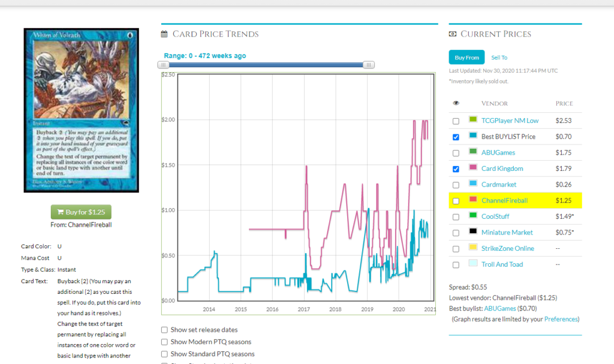Screen dimensions: 614x364
Task: Click the Miniature Market black swatch
Action: [473, 231]
